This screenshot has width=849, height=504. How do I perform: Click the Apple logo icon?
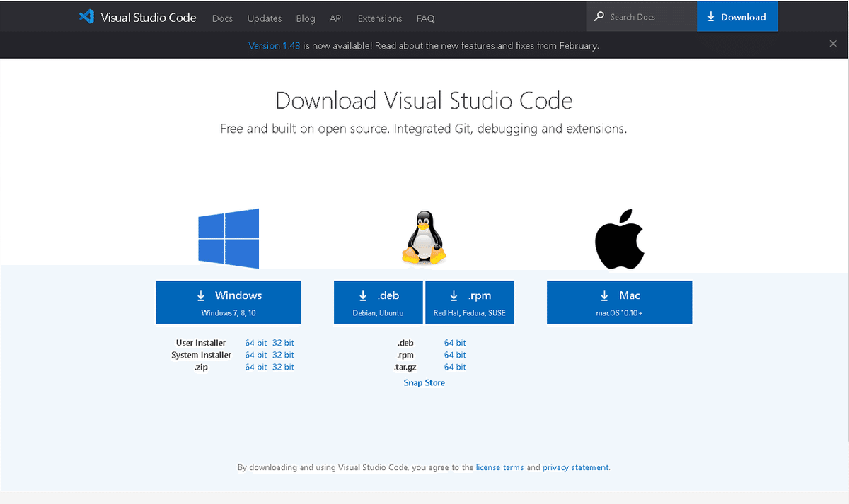(x=619, y=239)
